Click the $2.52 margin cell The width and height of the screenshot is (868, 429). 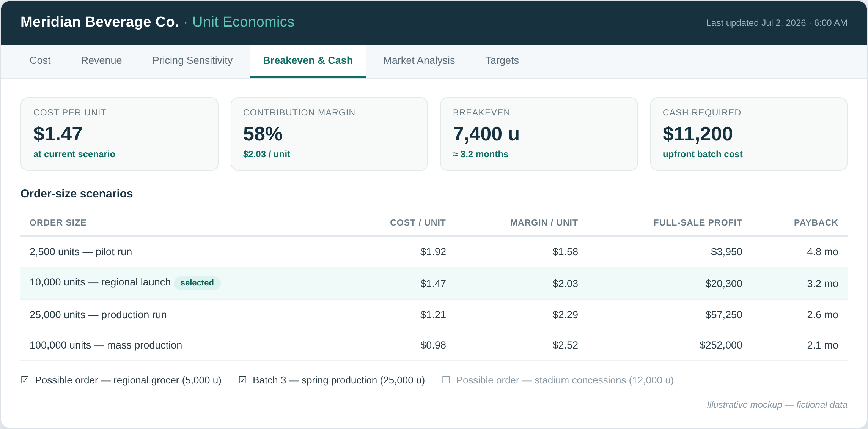coord(565,345)
